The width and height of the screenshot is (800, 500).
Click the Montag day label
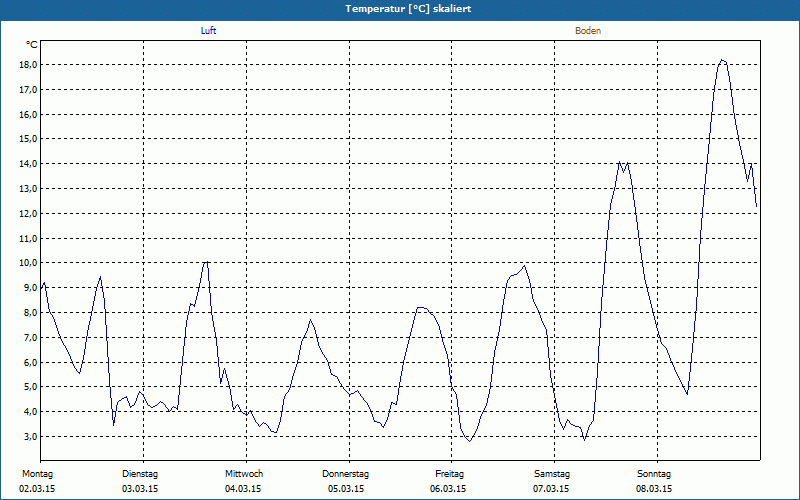tap(37, 474)
